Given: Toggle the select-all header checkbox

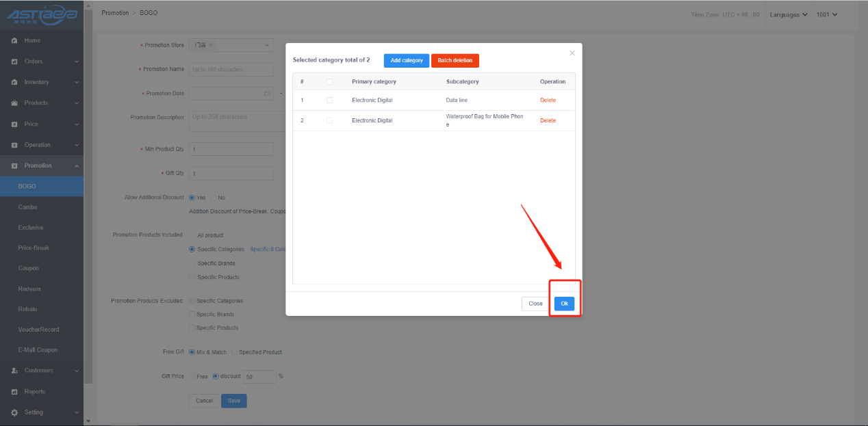Looking at the screenshot, I should tap(329, 81).
